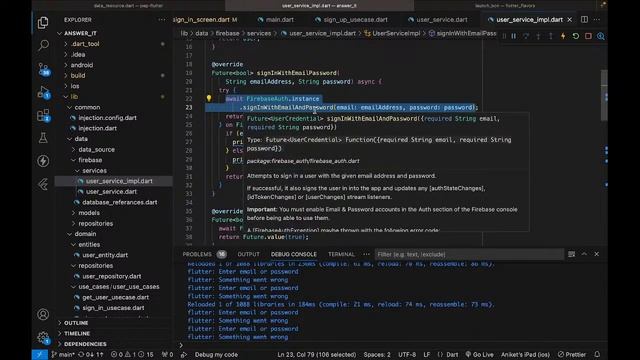This screenshot has height=360, width=640.
Task: Click the lightbulb code action icon
Action: [x=209, y=98]
